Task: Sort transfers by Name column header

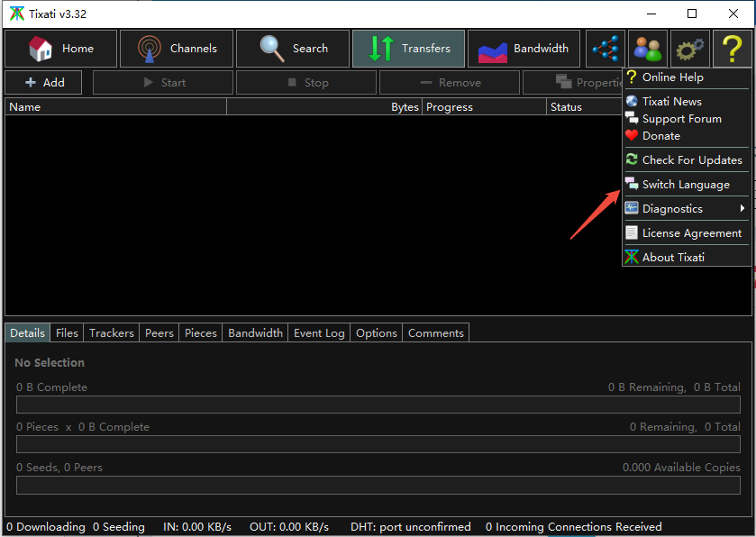Action: click(x=115, y=107)
